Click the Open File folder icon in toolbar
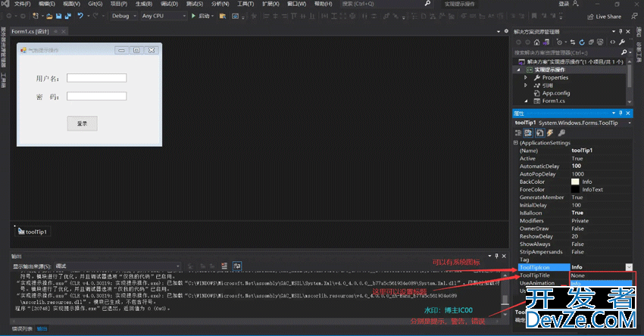Screen dimensions: 644x336 coord(49,16)
